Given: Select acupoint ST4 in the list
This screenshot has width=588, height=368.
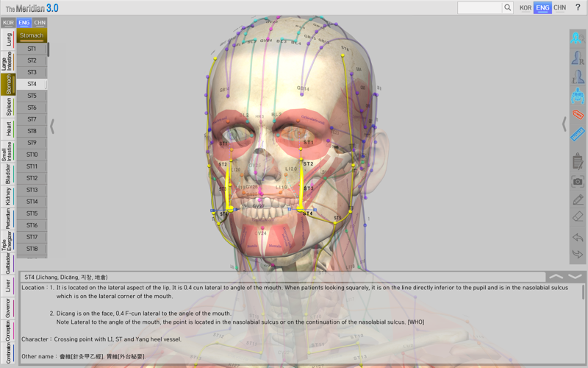Looking at the screenshot, I should click(x=32, y=84).
